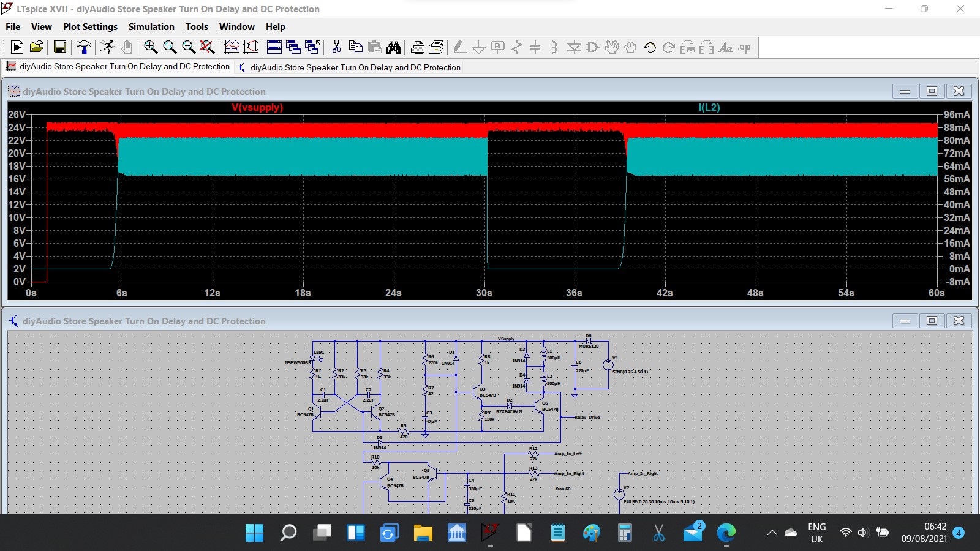The height and width of the screenshot is (551, 980).
Task: Maximize the waveform plot child window
Action: click(932, 91)
